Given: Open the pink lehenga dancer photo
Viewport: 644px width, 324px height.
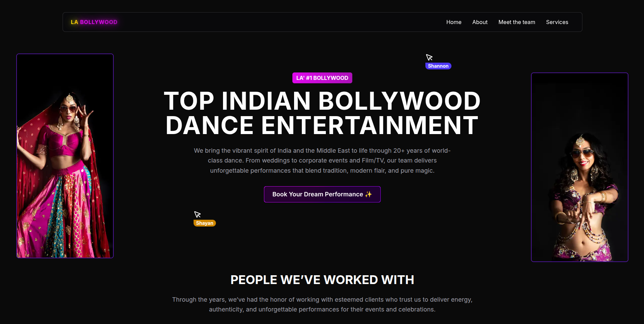Looking at the screenshot, I should click(65, 156).
